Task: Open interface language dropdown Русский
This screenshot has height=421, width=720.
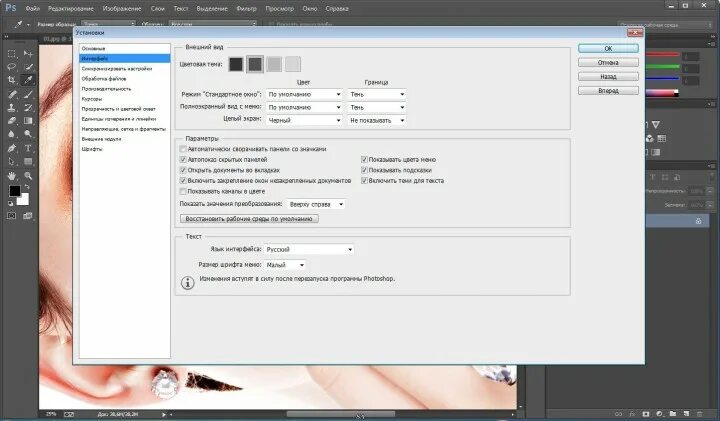Action: [309, 249]
